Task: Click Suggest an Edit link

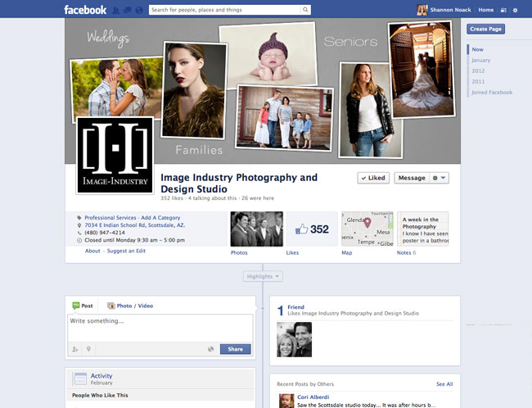Action: (126, 251)
